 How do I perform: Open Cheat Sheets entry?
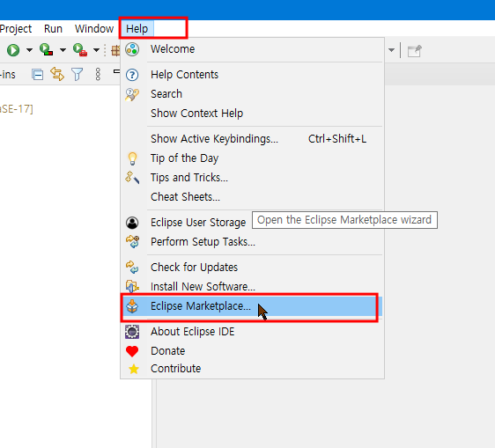tap(252, 197)
